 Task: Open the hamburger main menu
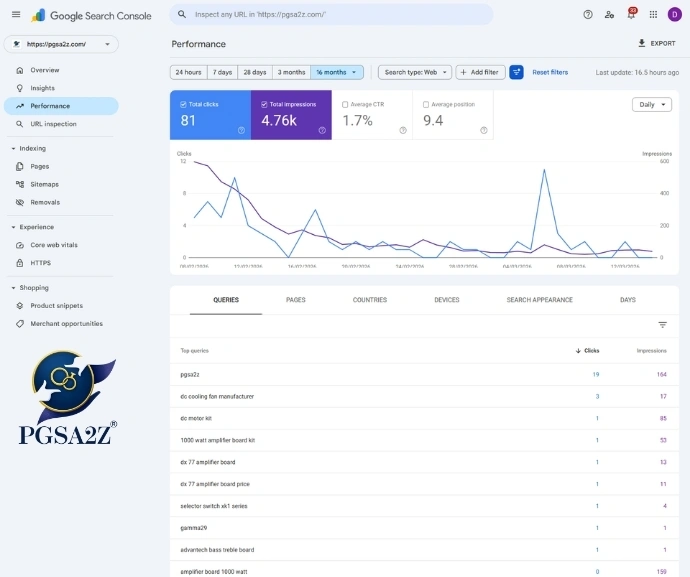pos(15,15)
